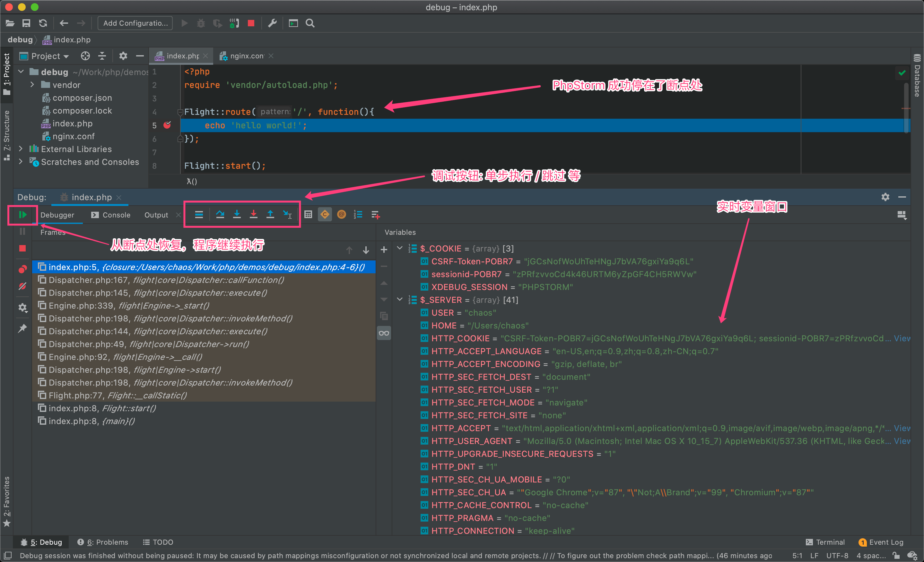Click Step Out debug button

270,215
